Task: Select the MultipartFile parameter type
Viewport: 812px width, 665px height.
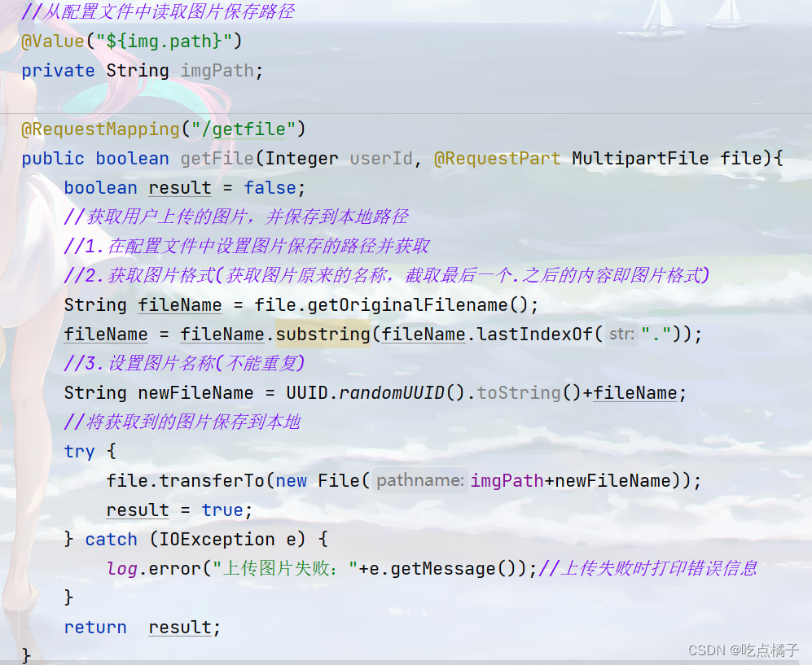Action: coord(640,158)
